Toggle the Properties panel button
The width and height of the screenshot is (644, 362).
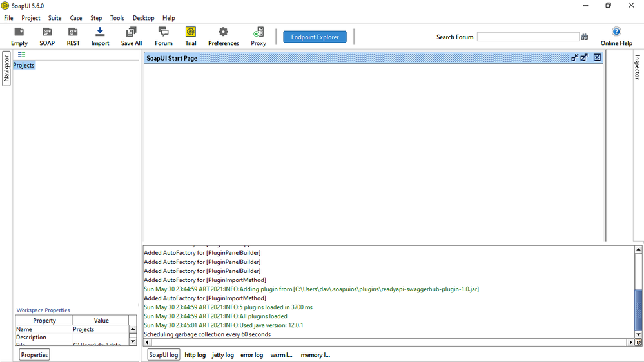point(34,355)
